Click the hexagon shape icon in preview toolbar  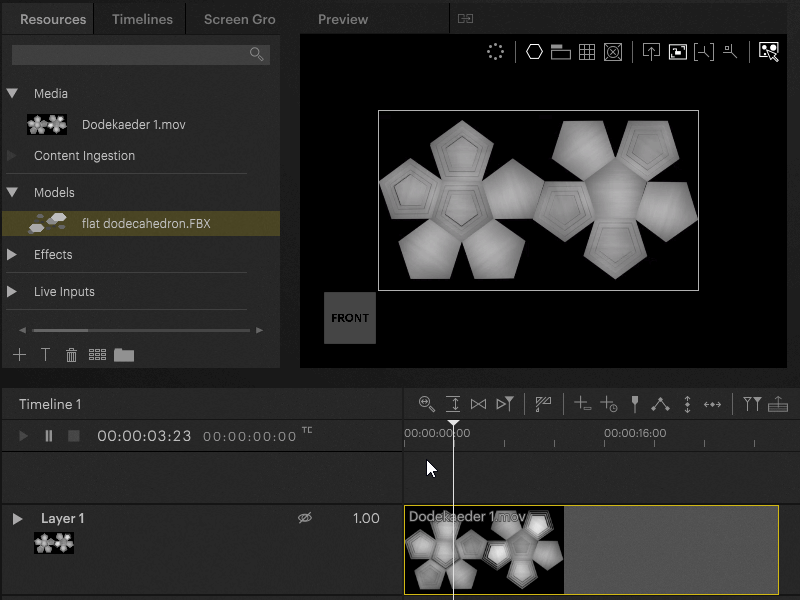pyautogui.click(x=534, y=52)
